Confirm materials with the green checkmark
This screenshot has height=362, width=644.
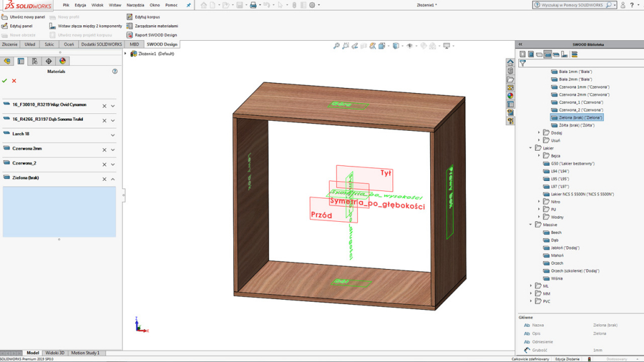[4, 80]
